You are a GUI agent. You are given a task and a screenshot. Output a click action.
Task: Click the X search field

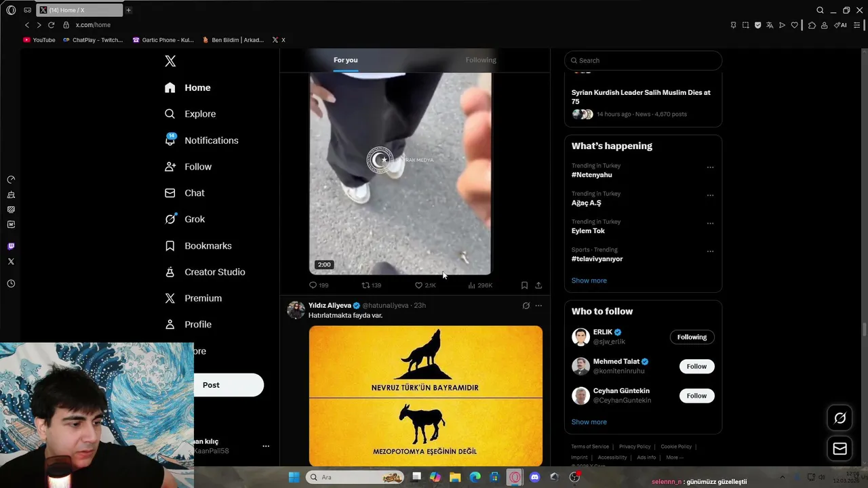[x=643, y=60]
